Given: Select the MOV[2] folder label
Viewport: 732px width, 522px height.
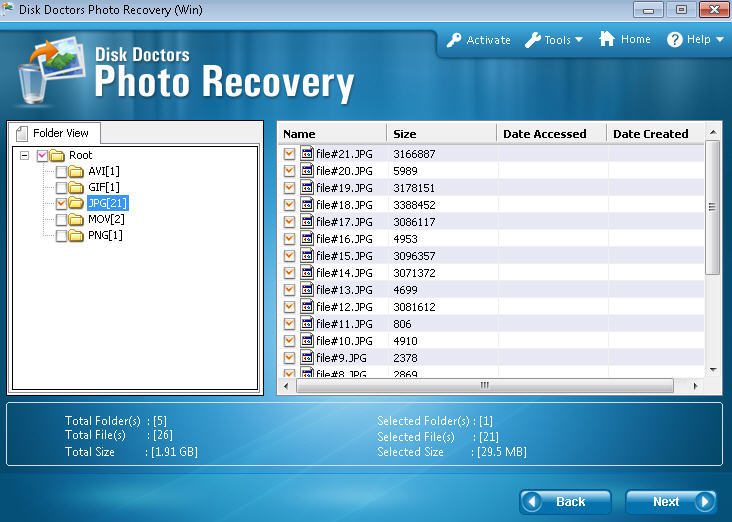Looking at the screenshot, I should 106,219.
